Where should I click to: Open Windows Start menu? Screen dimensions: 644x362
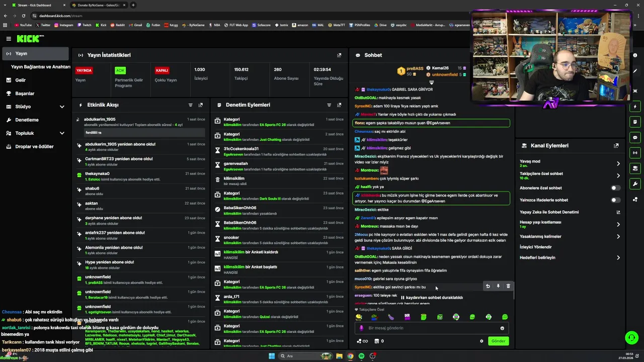tap(272, 356)
